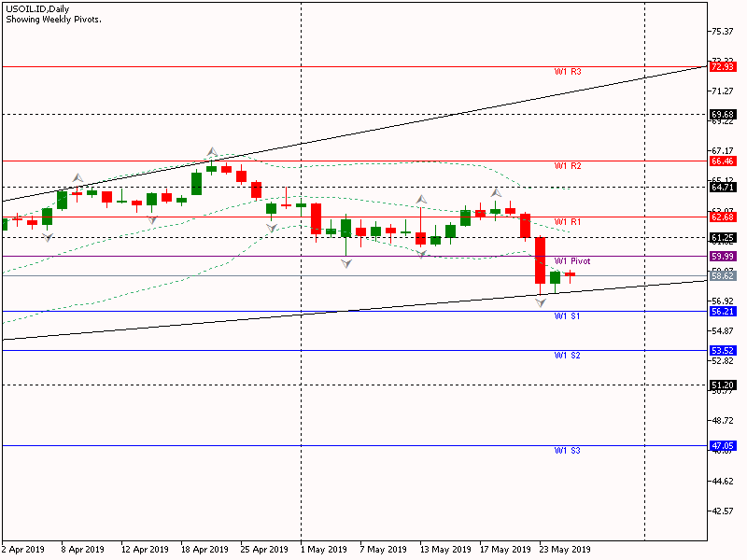The width and height of the screenshot is (747, 560).
Task: Click the black 69.68 price level tag
Action: 722,115
